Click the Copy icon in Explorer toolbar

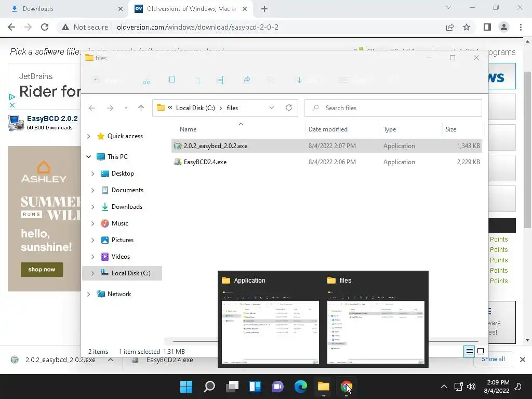point(171,79)
